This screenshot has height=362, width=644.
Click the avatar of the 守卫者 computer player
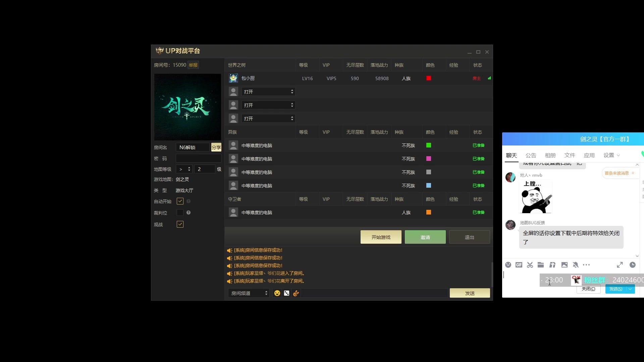pyautogui.click(x=233, y=212)
